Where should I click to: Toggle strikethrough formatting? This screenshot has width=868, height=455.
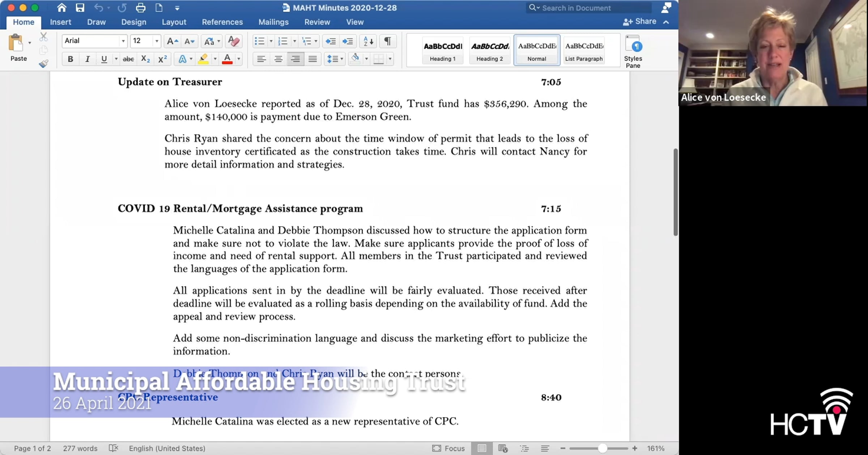coord(128,59)
